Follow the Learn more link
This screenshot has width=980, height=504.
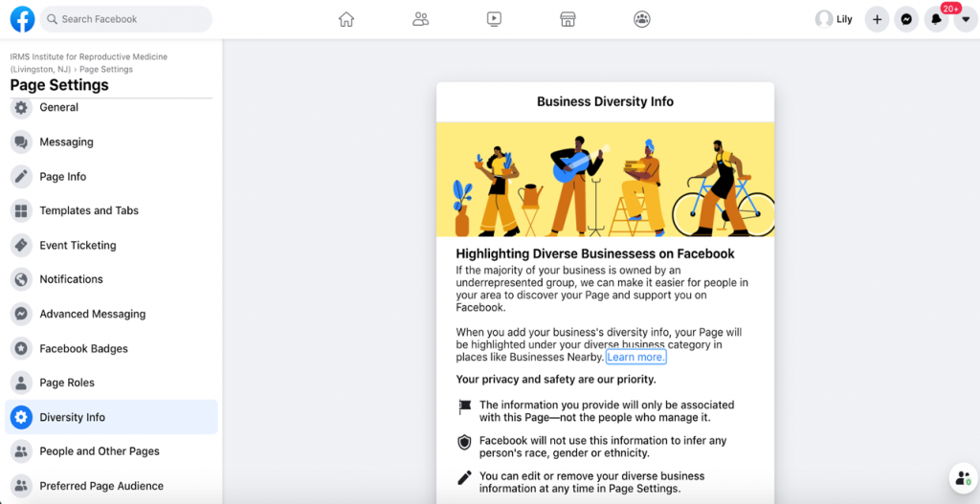point(636,358)
